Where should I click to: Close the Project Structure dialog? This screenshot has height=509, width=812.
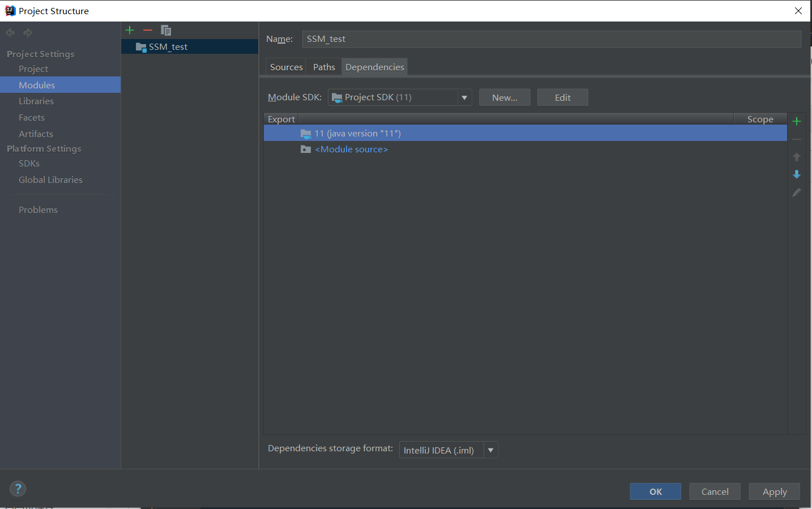(x=798, y=11)
